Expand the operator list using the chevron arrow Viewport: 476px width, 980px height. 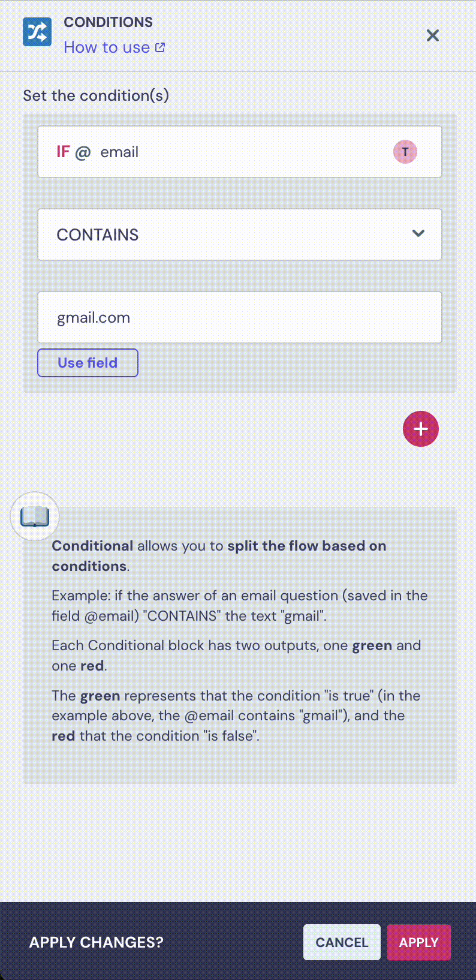coord(418,233)
